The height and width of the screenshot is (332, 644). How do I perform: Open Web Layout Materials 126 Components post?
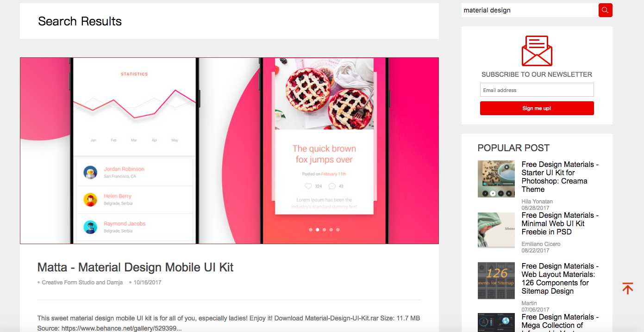(560, 278)
